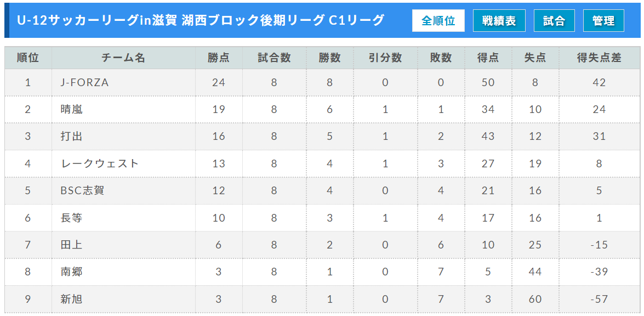
Task: Click the 得失点差 column header
Action: 599,58
